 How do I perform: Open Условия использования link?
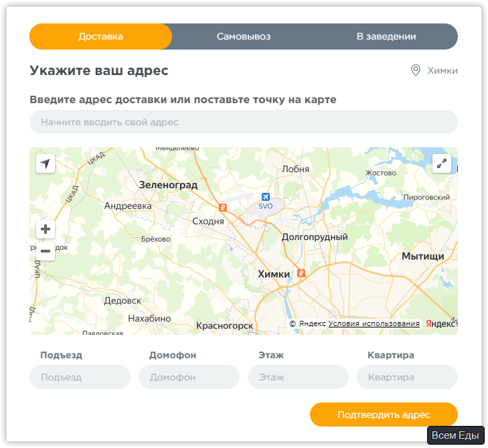tap(374, 324)
